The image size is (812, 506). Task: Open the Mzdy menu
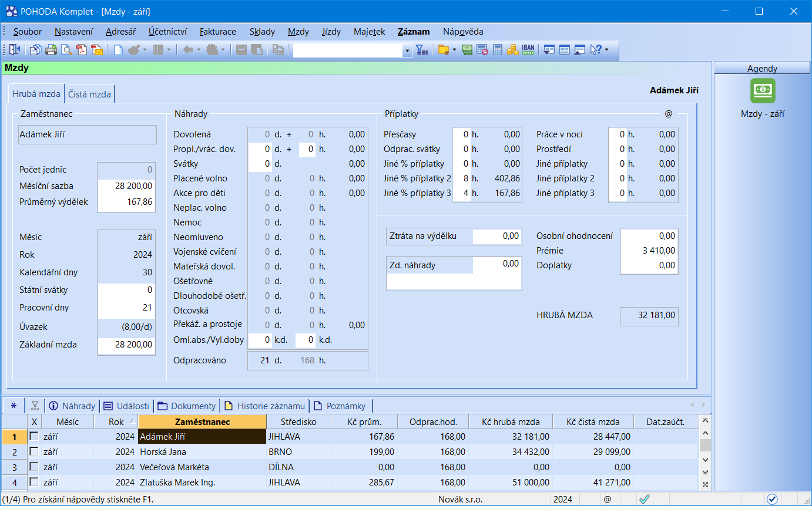coord(298,32)
